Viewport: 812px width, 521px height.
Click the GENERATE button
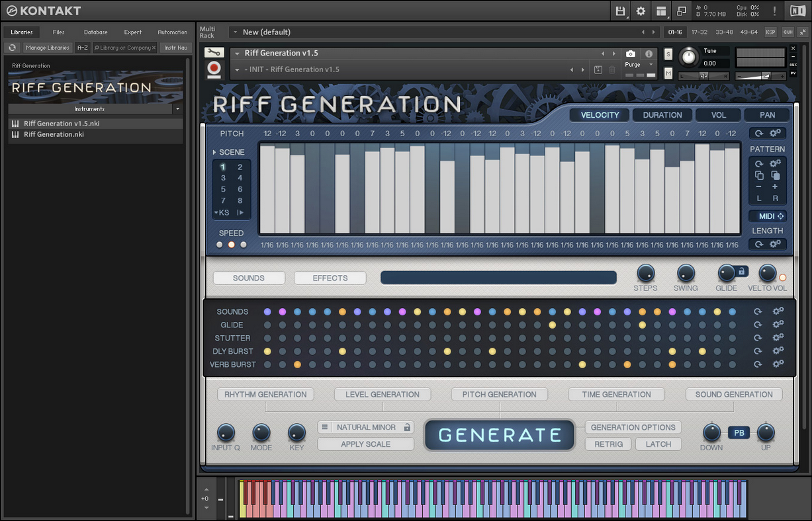tap(500, 435)
